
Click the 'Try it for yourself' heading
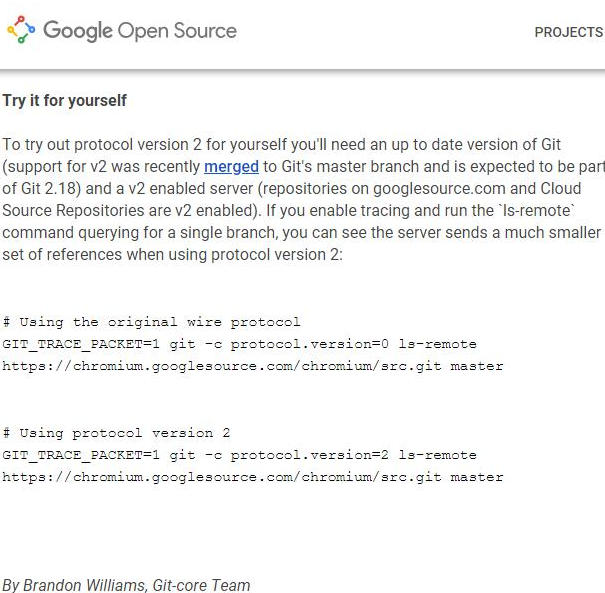(64, 100)
